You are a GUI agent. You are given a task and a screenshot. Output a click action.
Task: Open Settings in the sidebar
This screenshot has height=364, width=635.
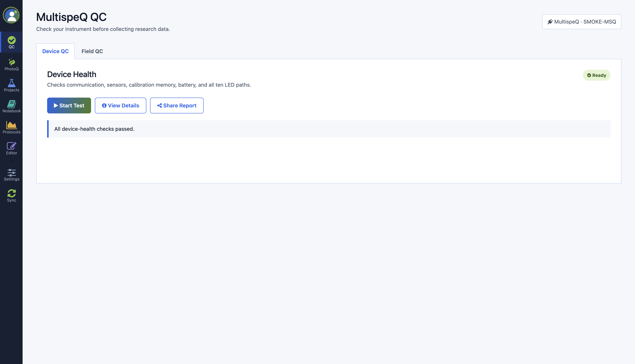12,175
